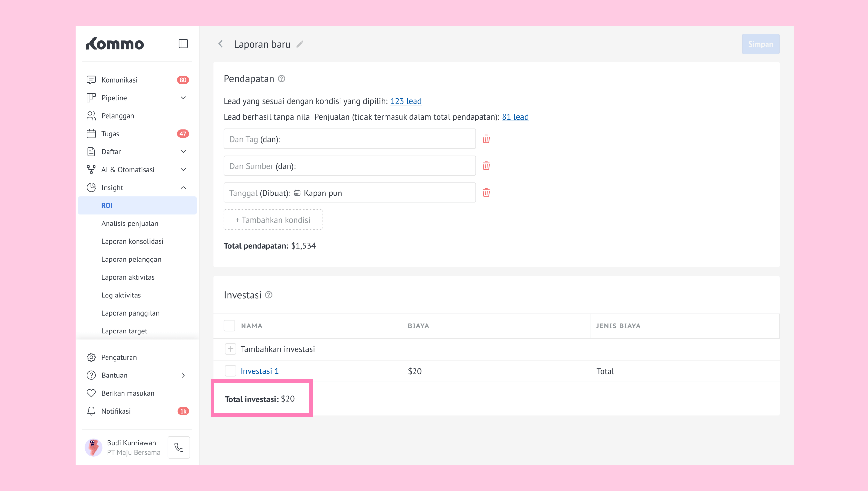Toggle the select-all checkbox beside NAMA
868x491 pixels.
pos(229,326)
